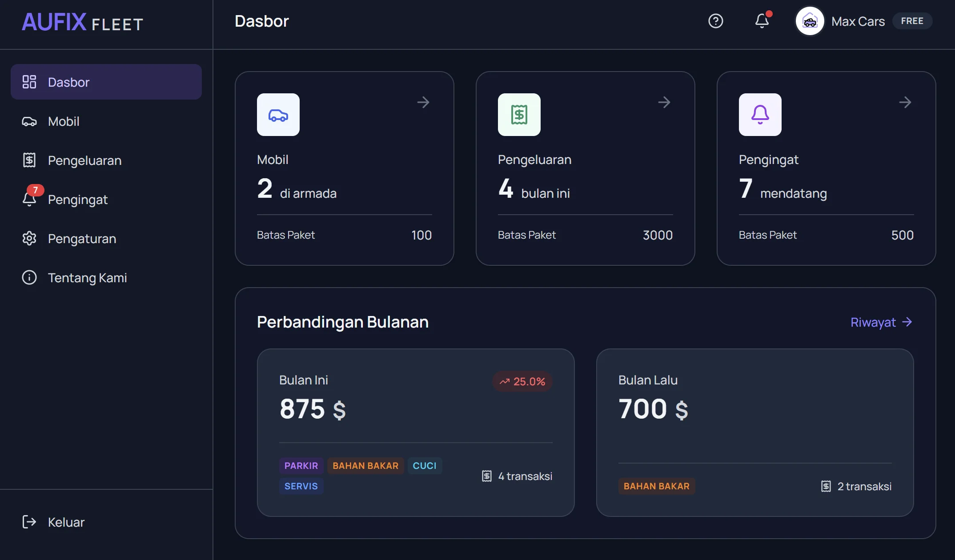Viewport: 955px width, 560px height.
Task: Click the 'Bulan Ini' label
Action: click(304, 380)
